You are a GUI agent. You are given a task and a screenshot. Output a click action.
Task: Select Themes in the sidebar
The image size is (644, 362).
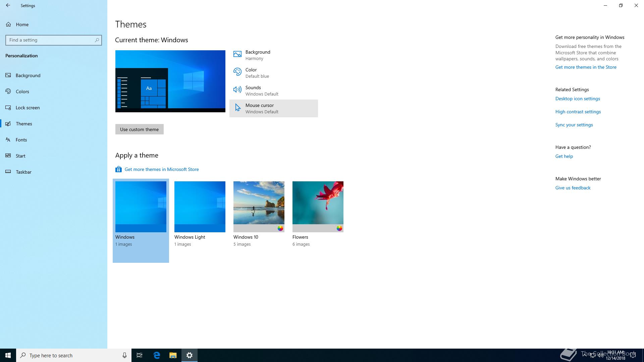pos(54,124)
